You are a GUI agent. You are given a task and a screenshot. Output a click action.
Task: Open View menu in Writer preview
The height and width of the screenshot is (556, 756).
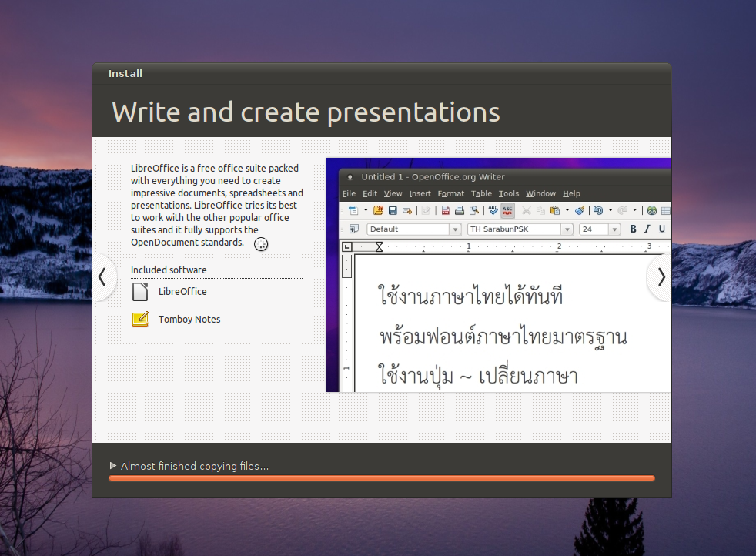393,193
